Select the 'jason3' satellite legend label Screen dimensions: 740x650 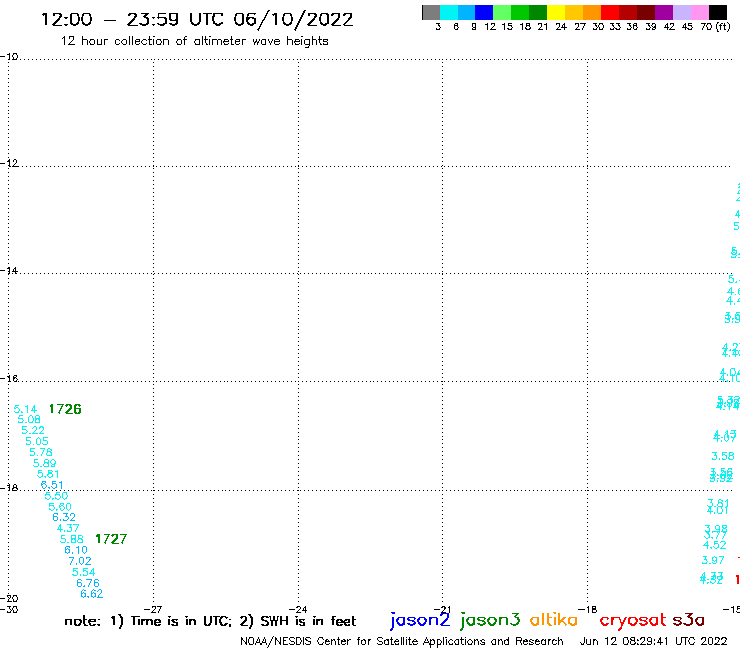pos(490,620)
